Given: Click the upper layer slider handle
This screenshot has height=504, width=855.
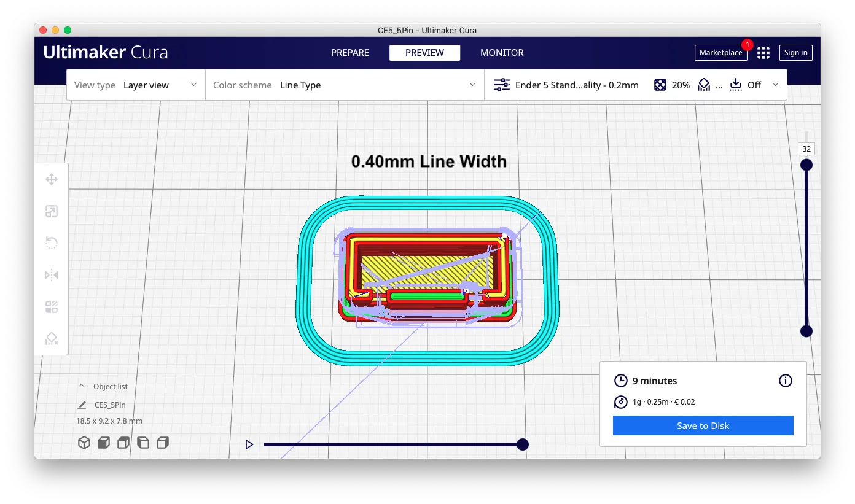Looking at the screenshot, I should tap(806, 165).
